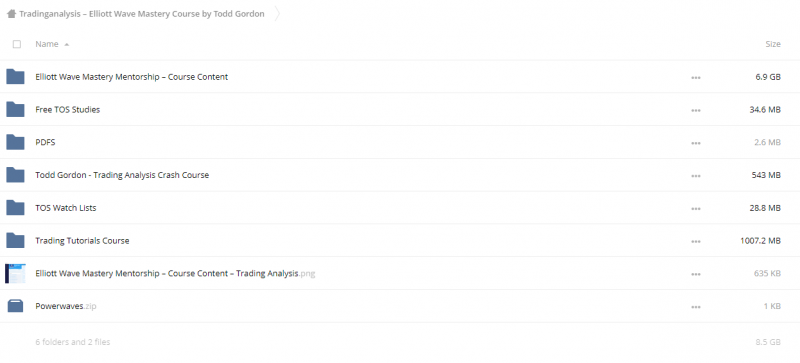Click the Tradinganalysis breadcrumb title
Screen dimensions: 800x363
pos(142,14)
